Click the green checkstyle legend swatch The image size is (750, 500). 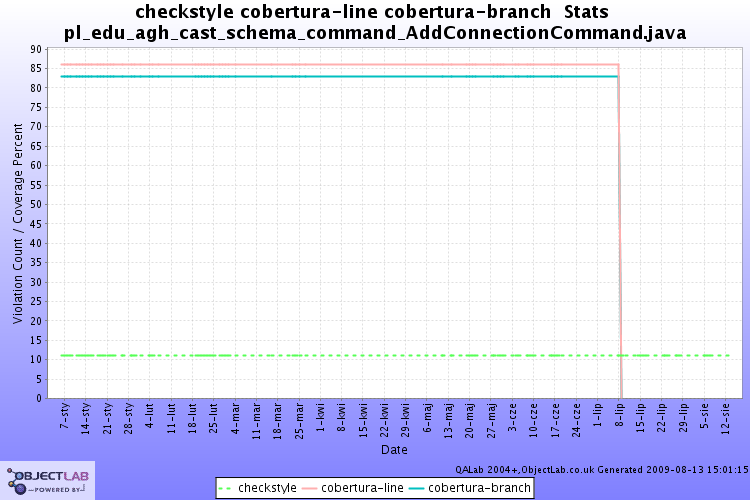(225, 489)
